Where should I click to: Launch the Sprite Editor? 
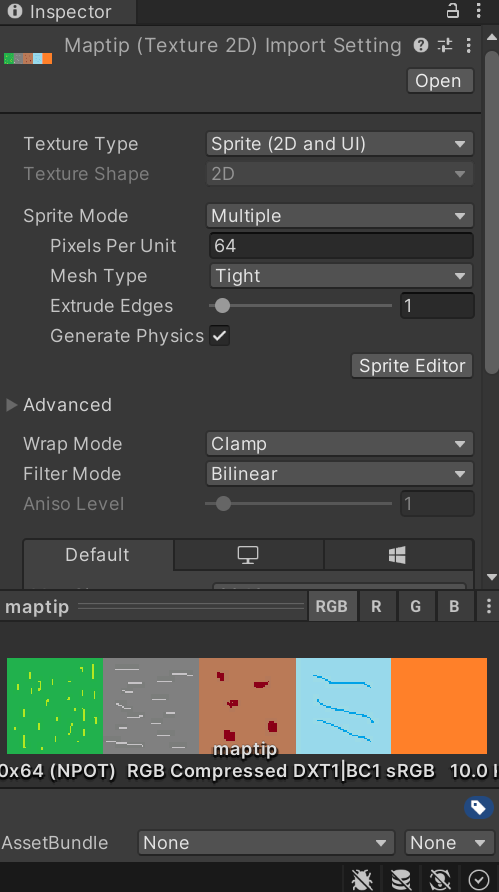412,366
